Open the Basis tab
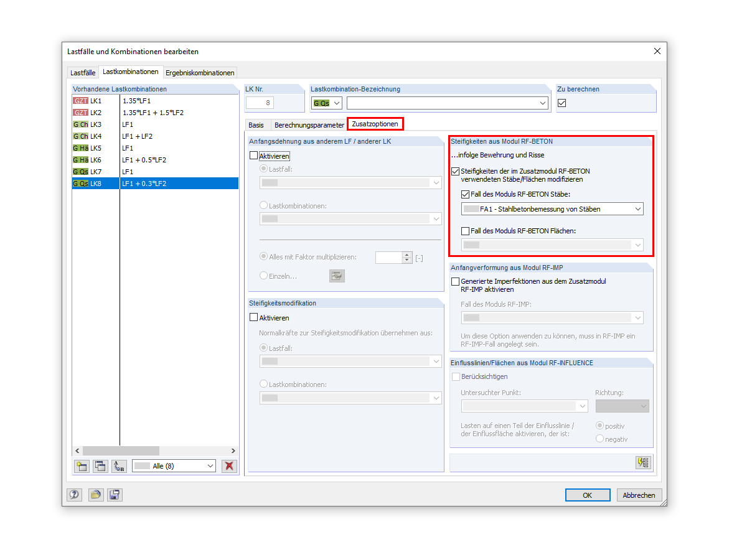 point(256,124)
